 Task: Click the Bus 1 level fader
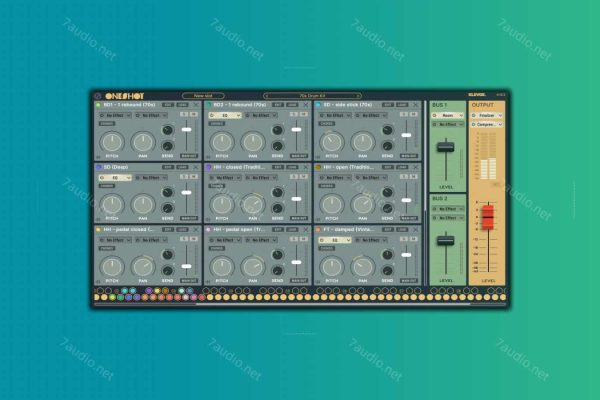(446, 147)
